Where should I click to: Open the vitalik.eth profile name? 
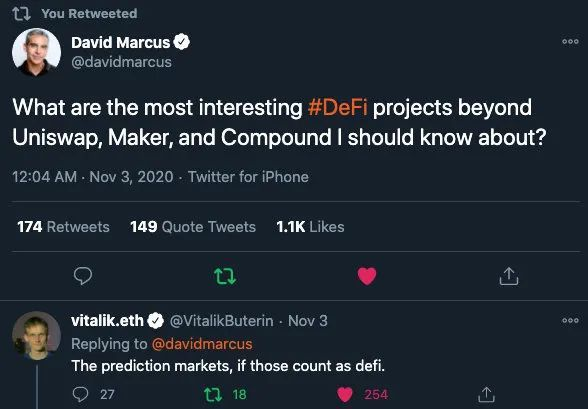pos(107,321)
